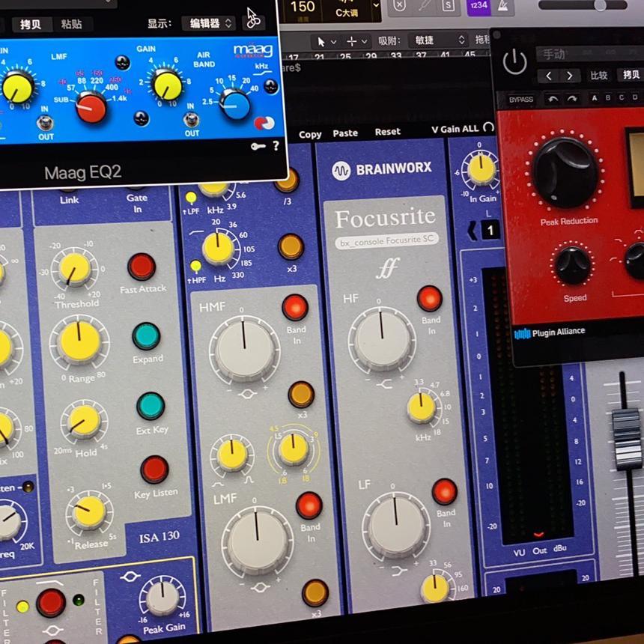This screenshot has width=644, height=644.
Task: Toggle the red Key Listen button
Action: 154,470
